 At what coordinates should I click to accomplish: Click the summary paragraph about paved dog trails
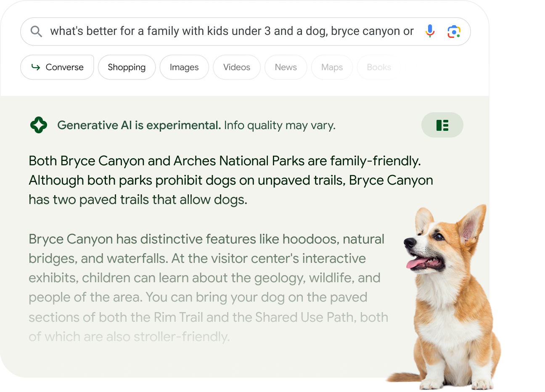click(x=230, y=180)
